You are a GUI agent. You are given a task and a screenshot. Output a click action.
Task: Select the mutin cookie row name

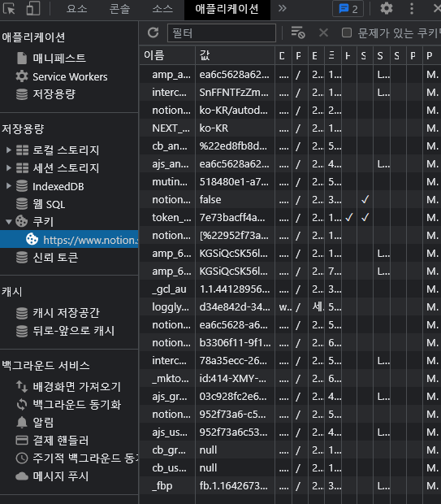(170, 182)
